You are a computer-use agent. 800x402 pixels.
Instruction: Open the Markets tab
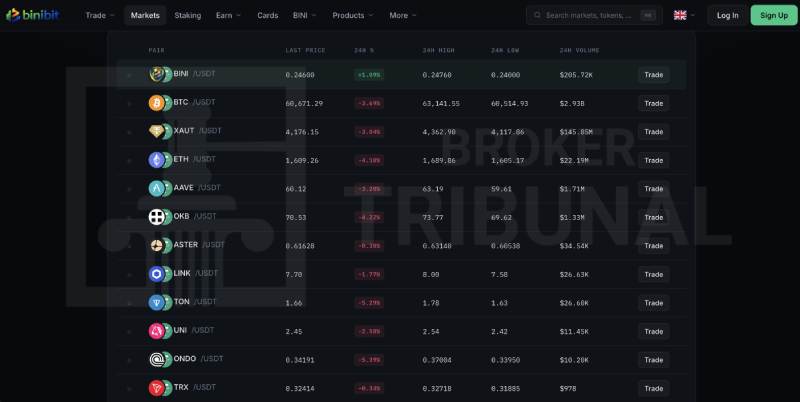click(145, 15)
